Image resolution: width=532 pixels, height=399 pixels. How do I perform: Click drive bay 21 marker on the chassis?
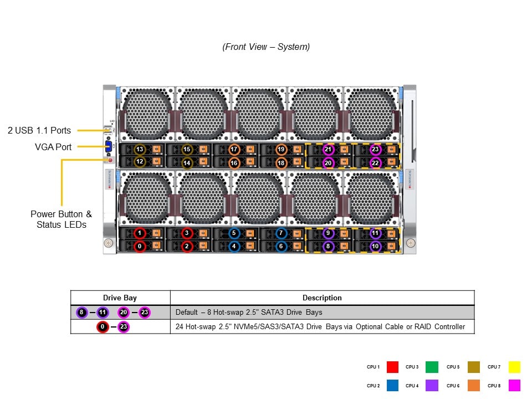(328, 150)
